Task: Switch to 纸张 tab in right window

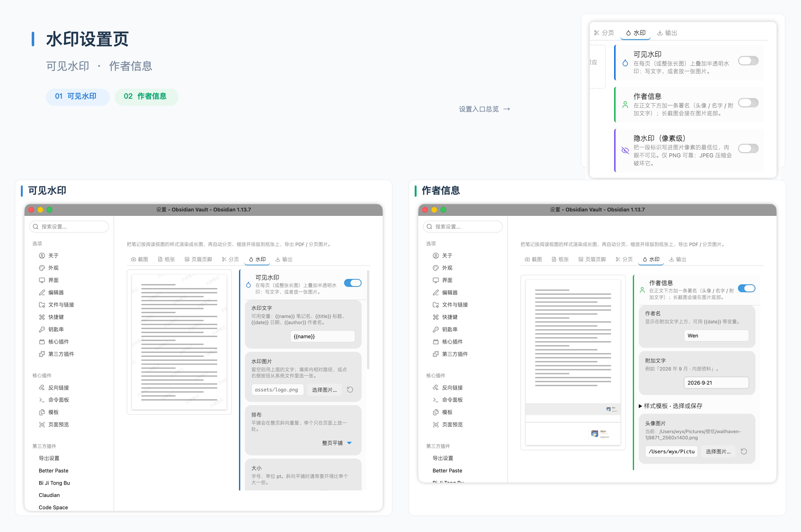Action: click(x=560, y=259)
